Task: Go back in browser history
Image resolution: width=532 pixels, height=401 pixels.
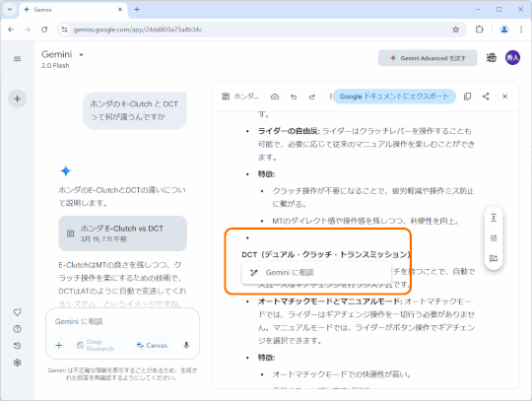Action: (x=11, y=30)
